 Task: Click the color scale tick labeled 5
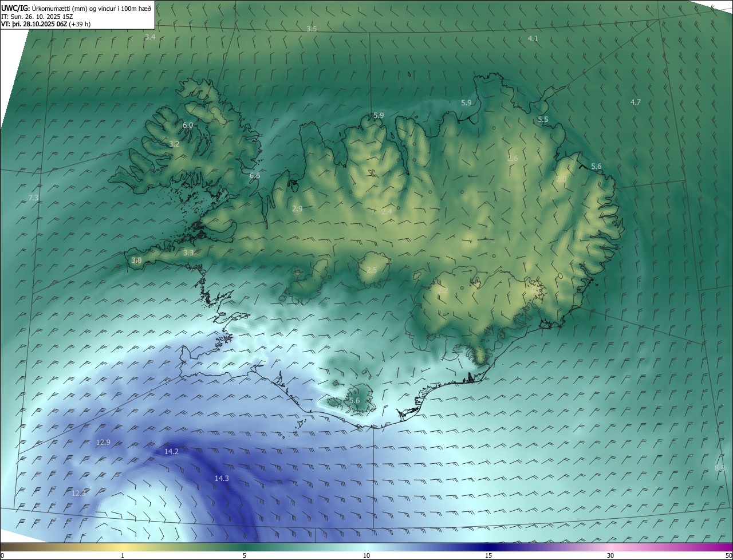(245, 555)
